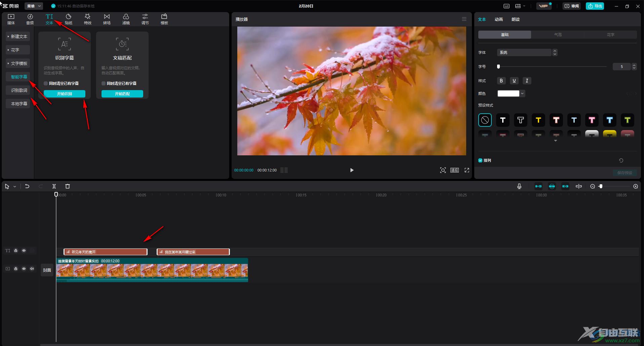Click the player screenshot/focus frame icon
Screen dimensions: 644x346
click(x=443, y=170)
